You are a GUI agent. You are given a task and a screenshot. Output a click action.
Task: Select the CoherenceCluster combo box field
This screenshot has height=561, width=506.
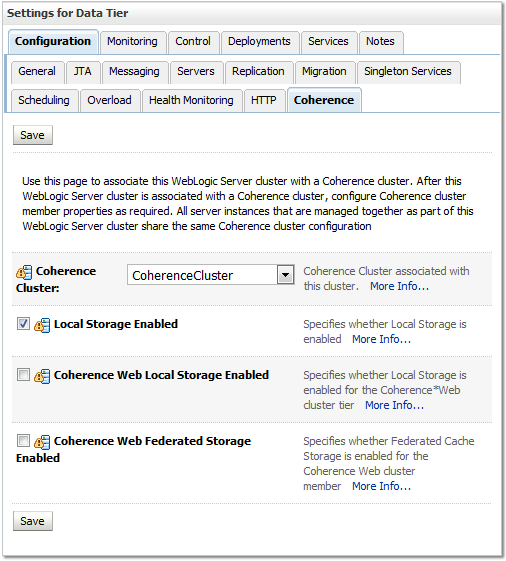click(210, 275)
